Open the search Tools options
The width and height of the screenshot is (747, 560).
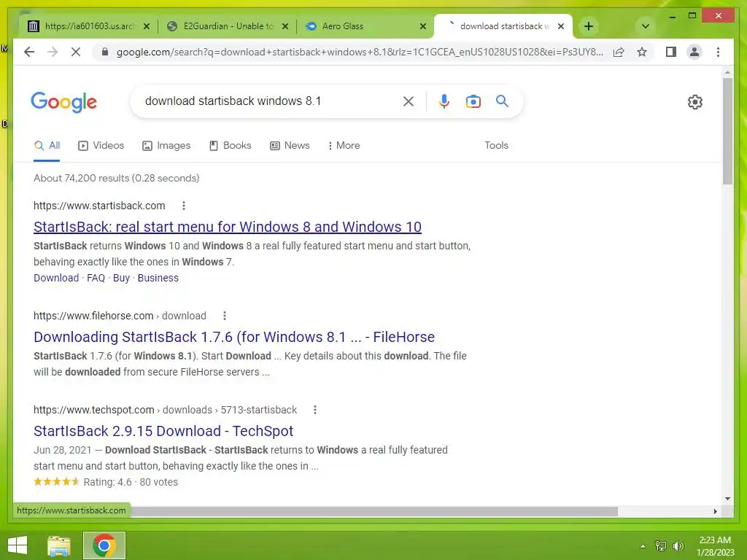click(x=496, y=146)
